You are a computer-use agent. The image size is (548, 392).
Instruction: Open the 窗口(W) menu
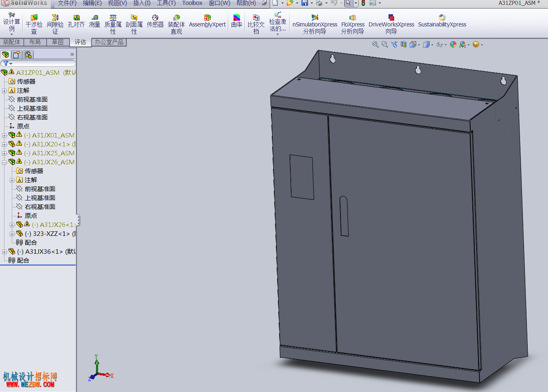tap(220, 3)
